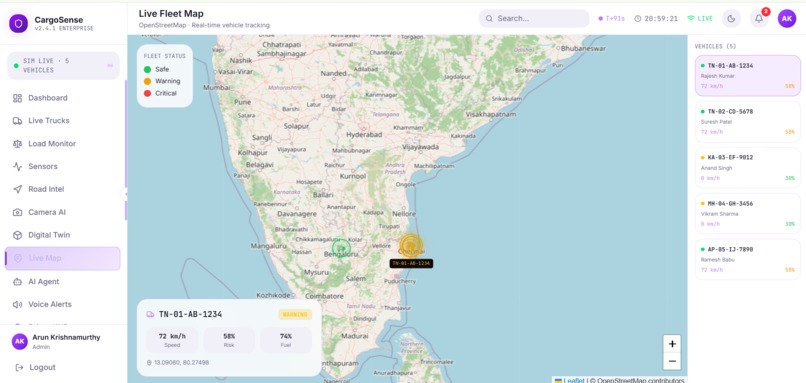Click the AK avatar beside Arun Krishnamurthy

point(20,341)
